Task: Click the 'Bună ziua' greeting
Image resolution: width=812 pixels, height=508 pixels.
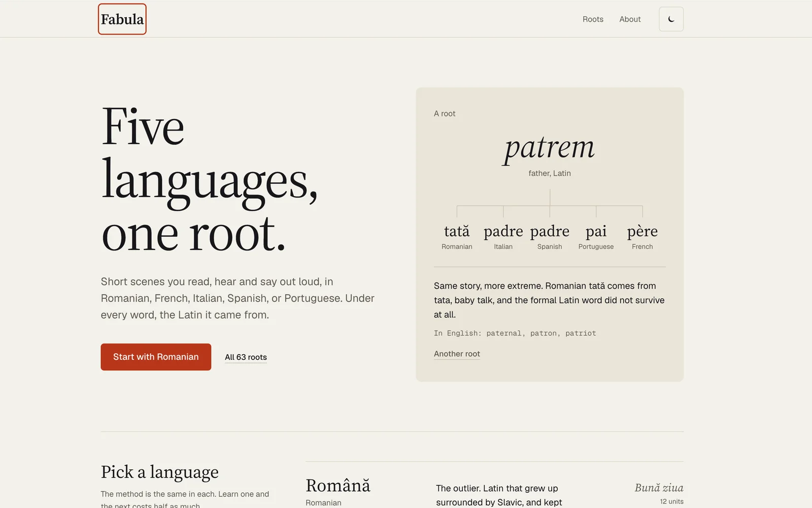Action: (659, 488)
